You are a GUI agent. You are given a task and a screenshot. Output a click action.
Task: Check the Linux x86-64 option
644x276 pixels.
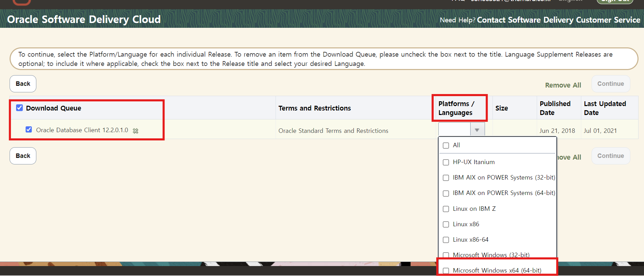point(446,240)
